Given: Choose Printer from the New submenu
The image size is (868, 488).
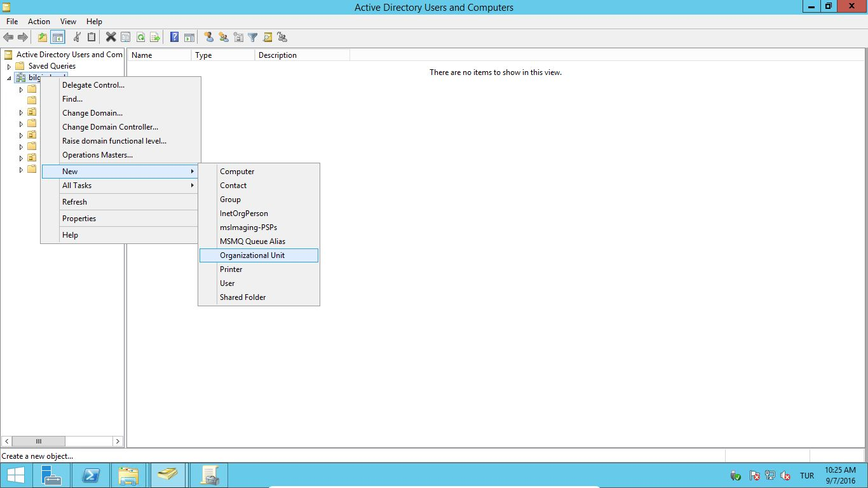Looking at the screenshot, I should pos(259,269).
